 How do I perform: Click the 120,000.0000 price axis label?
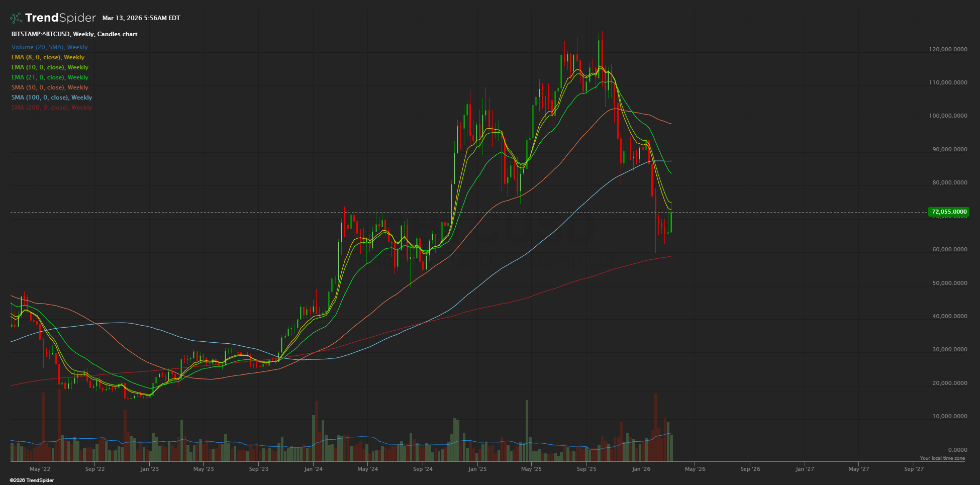(x=948, y=49)
